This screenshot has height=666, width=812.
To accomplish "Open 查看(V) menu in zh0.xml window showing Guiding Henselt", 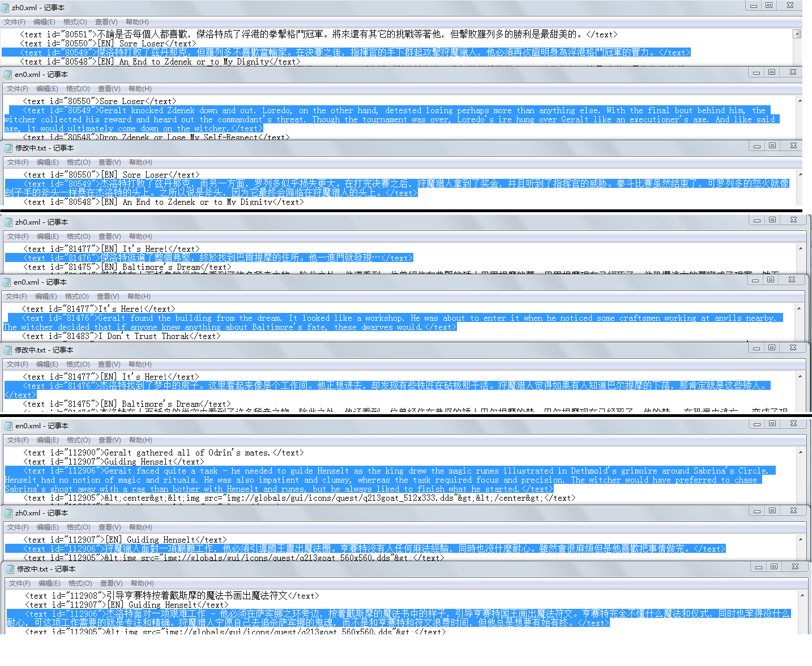I will click(110, 527).
